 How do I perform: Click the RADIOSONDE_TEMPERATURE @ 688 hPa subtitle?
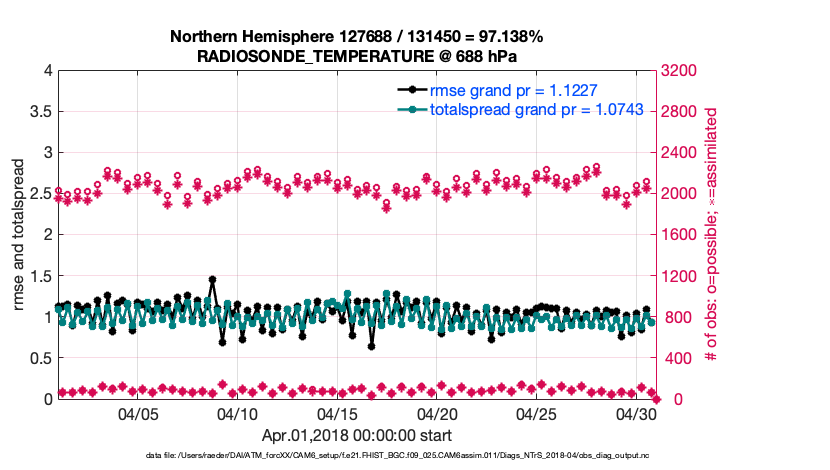click(356, 56)
